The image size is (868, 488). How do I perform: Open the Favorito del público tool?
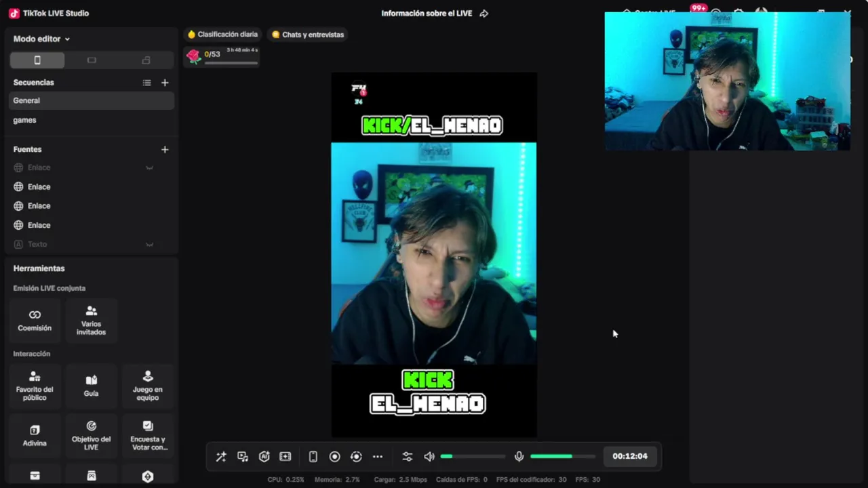35,386
